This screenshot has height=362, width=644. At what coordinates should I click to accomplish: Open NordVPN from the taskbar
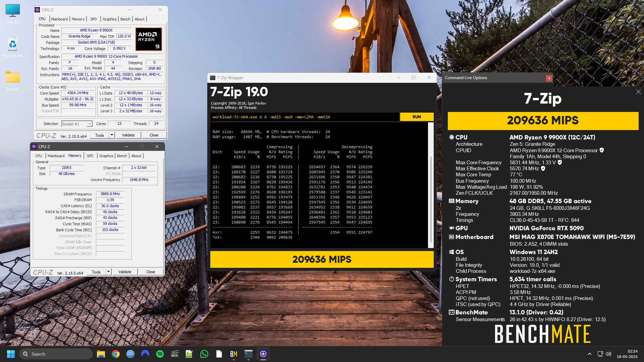point(145,354)
